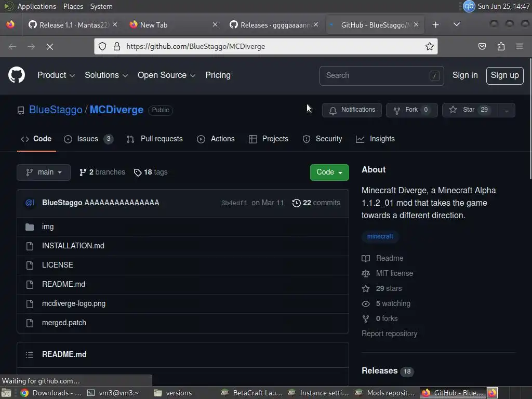Click the fork icon in Fork button
Viewport: 532px width, 399px height.
pyautogui.click(x=396, y=110)
